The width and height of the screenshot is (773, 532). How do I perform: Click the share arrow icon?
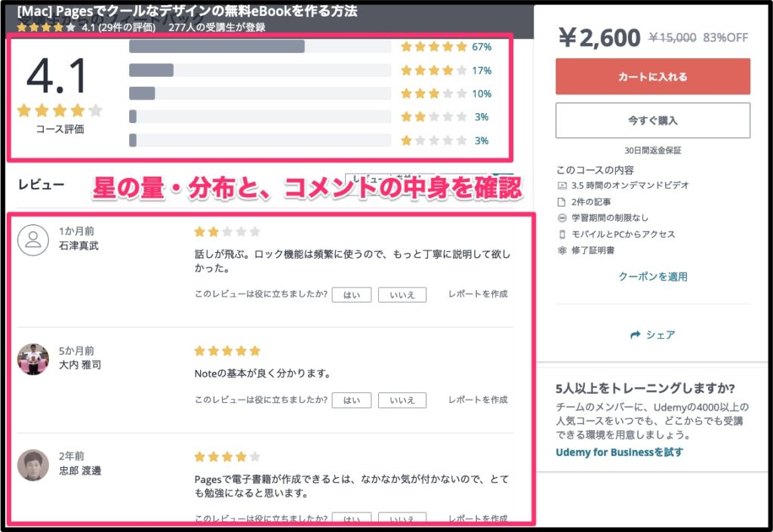tap(635, 334)
